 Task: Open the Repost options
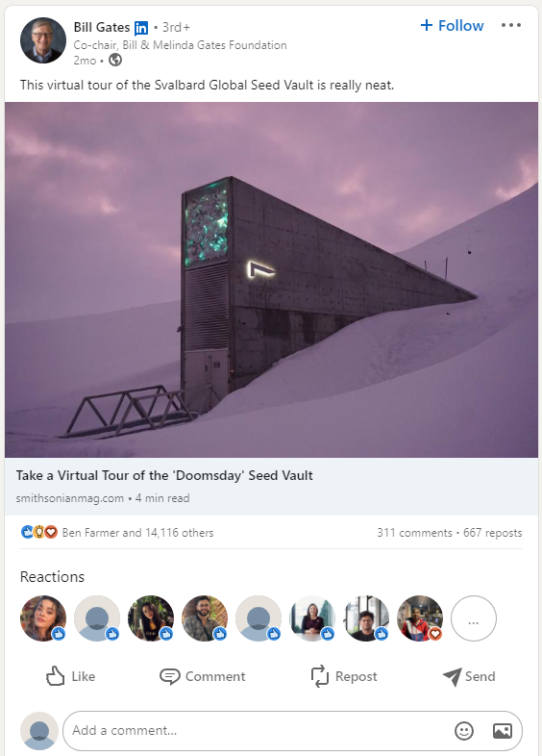tap(344, 676)
